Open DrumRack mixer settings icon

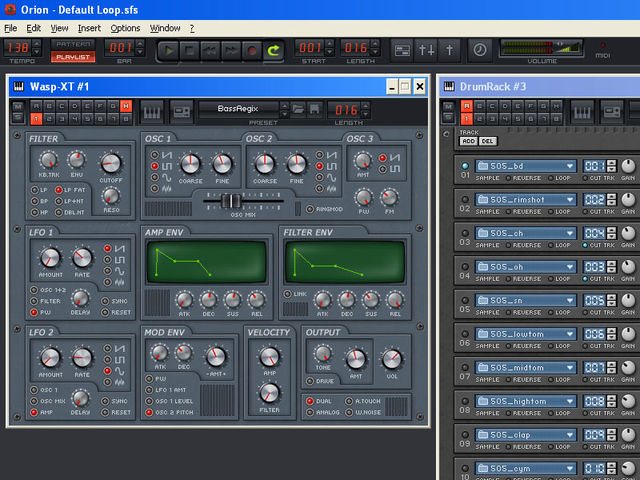point(612,112)
